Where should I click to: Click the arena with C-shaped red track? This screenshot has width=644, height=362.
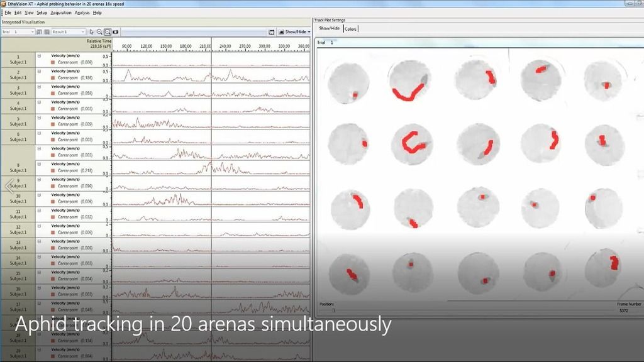coord(412,145)
